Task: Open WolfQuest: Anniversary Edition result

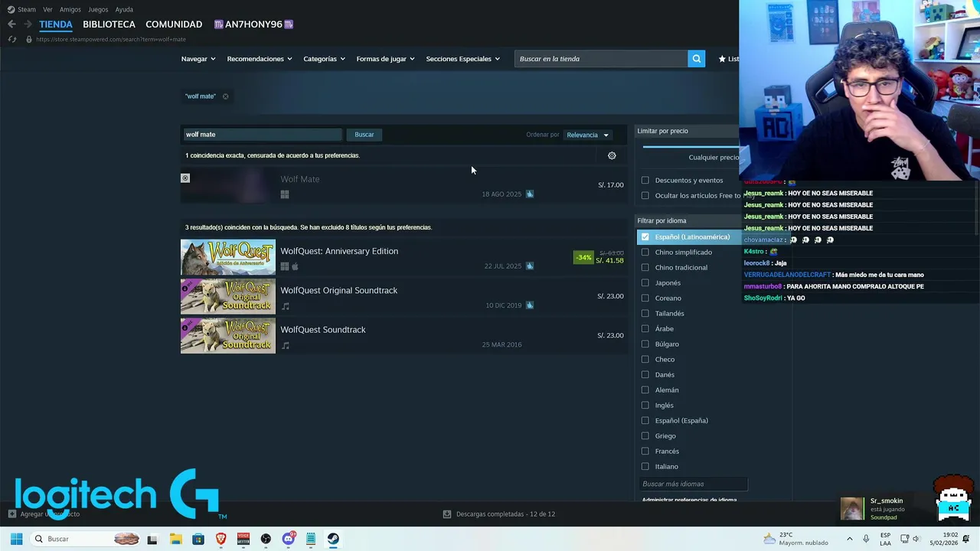Action: pyautogui.click(x=403, y=258)
